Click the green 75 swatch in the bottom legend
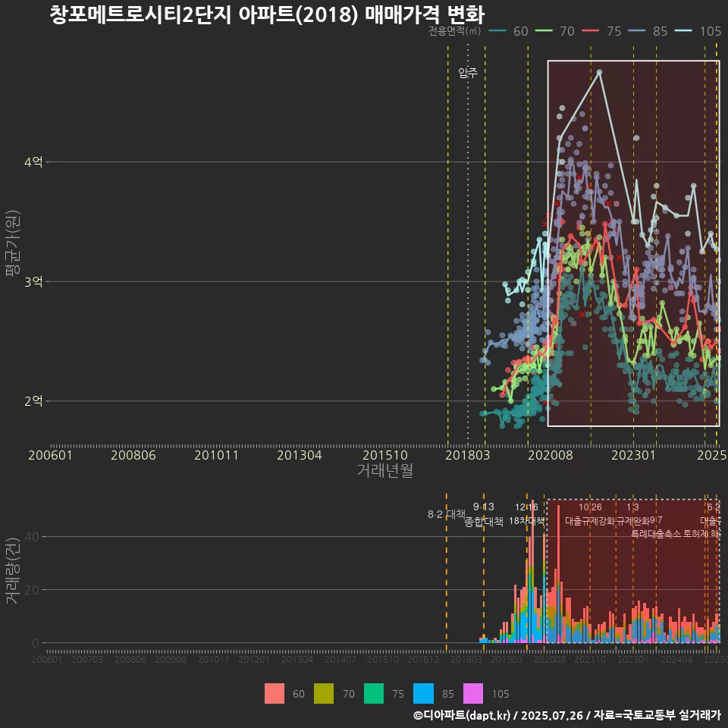The width and height of the screenshot is (728, 728). 374,694
